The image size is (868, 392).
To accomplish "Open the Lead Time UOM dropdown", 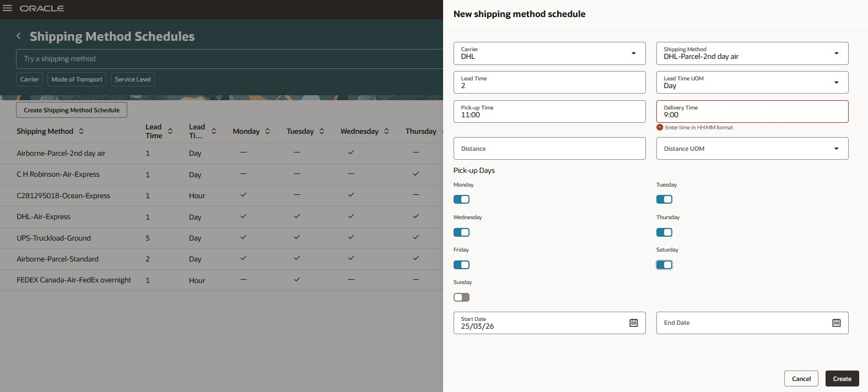I will tap(837, 83).
